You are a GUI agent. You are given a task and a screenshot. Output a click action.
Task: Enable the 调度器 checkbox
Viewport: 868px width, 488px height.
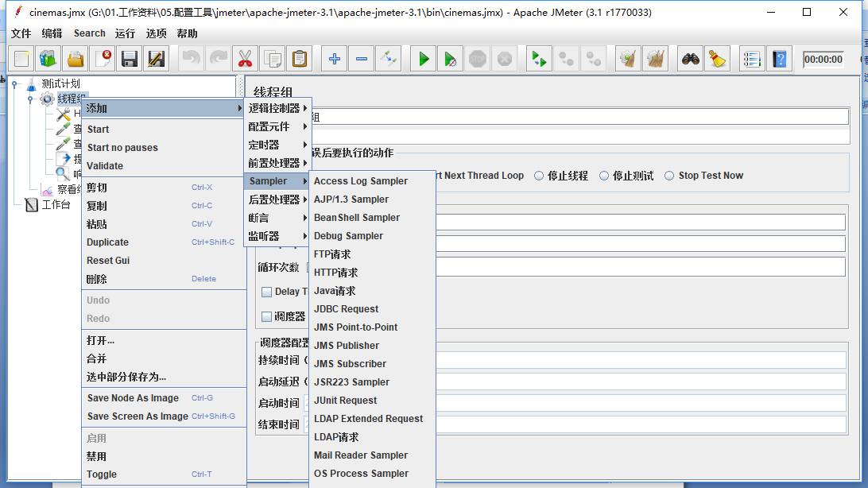pyautogui.click(x=266, y=316)
